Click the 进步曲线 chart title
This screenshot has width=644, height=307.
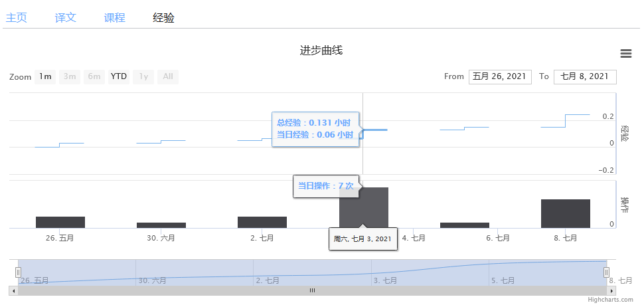[x=321, y=51]
